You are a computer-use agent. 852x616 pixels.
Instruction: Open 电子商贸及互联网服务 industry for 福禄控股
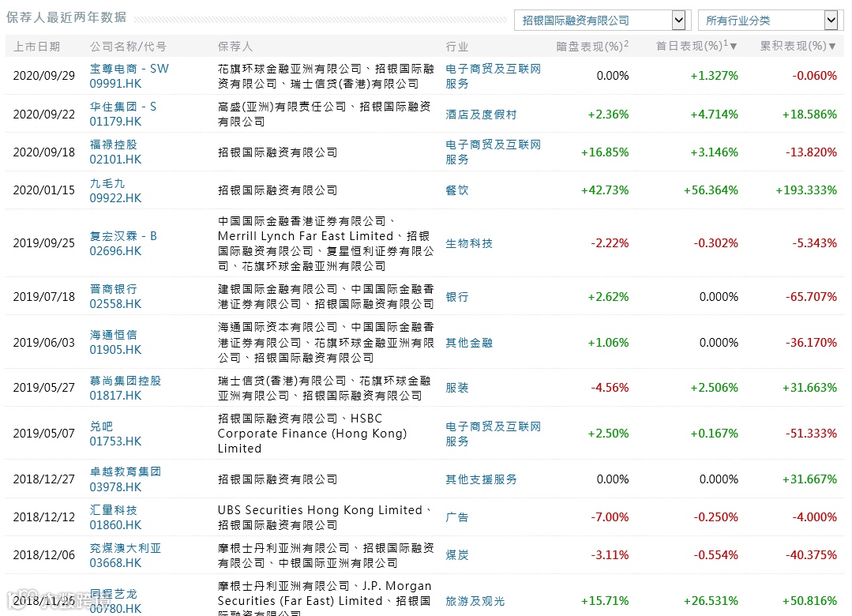[x=494, y=152]
